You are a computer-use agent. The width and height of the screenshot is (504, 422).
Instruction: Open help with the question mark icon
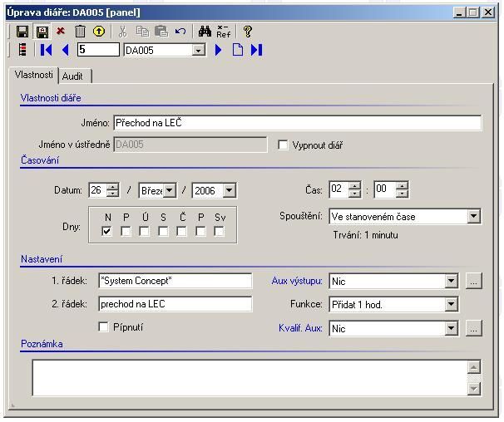[x=247, y=32]
